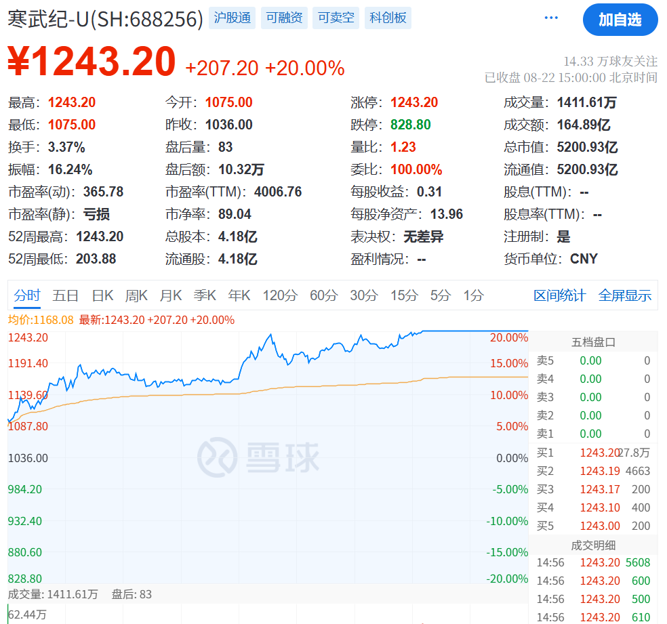Click the 市盈率(TTM) value 4006.76
667x624 pixels.
pos(278,192)
